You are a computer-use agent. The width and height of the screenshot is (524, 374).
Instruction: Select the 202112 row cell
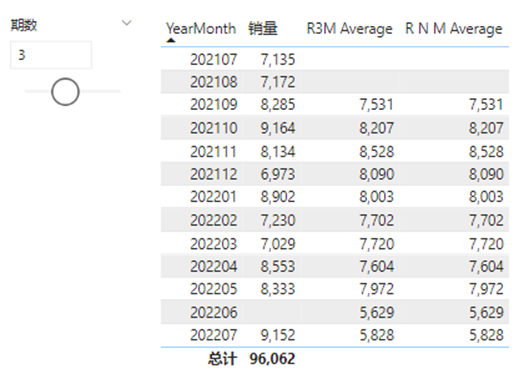coord(214,174)
